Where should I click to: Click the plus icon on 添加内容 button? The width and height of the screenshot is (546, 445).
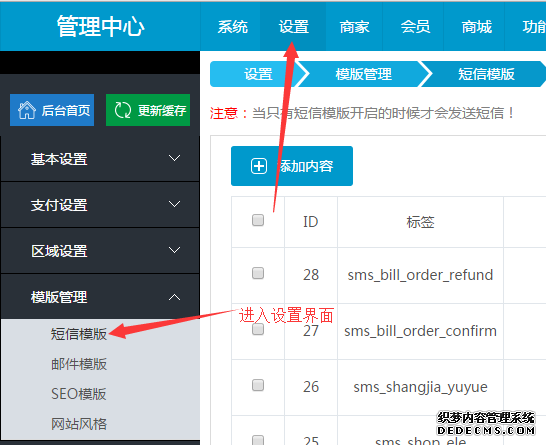pyautogui.click(x=259, y=166)
